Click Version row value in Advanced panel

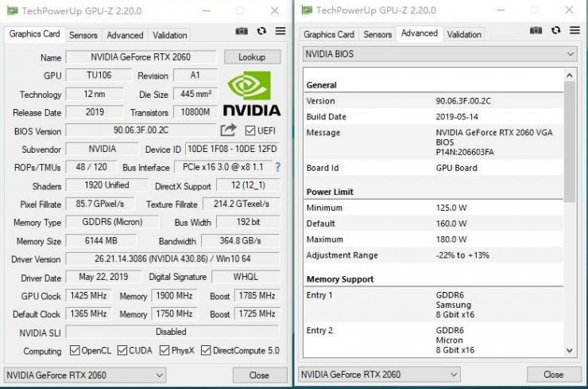tap(463, 101)
